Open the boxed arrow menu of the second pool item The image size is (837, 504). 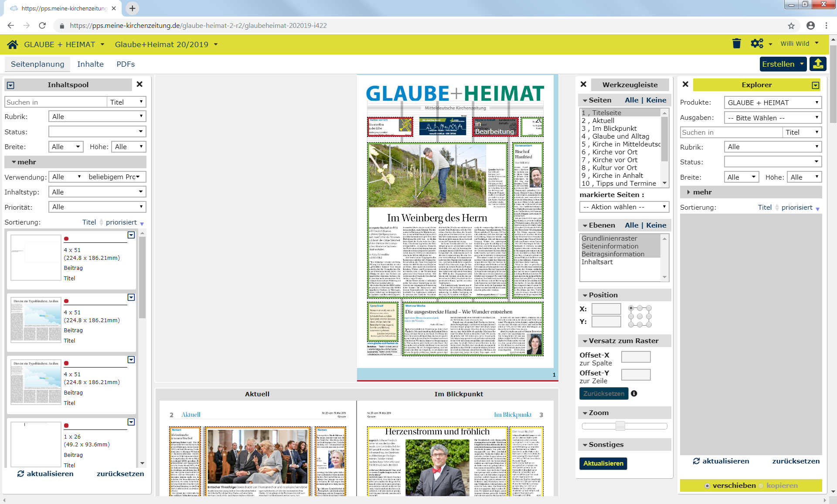[x=131, y=297]
